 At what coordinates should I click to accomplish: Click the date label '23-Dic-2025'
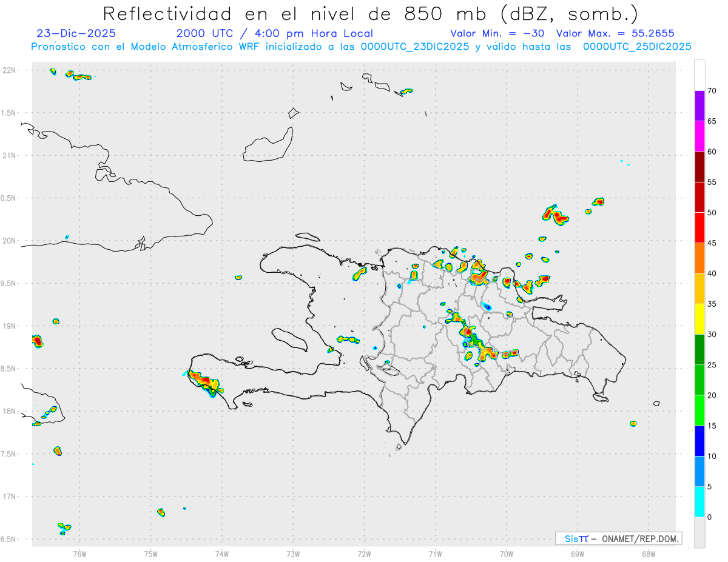[76, 33]
